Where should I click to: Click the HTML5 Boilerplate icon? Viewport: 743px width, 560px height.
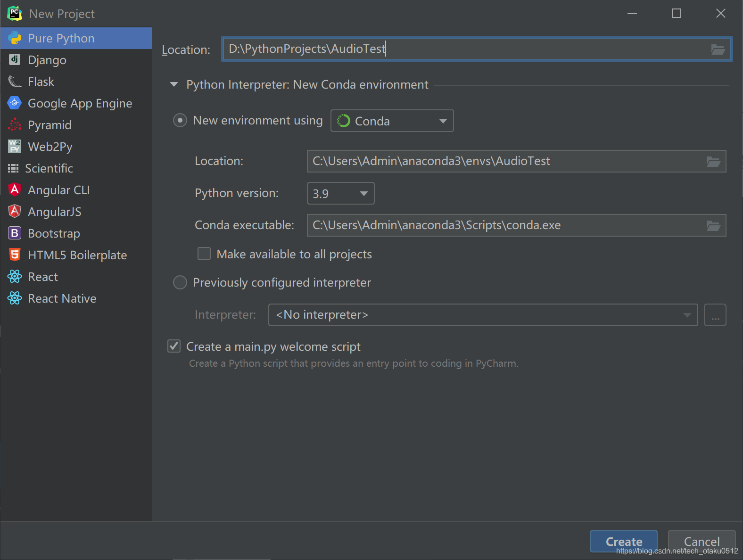(15, 255)
